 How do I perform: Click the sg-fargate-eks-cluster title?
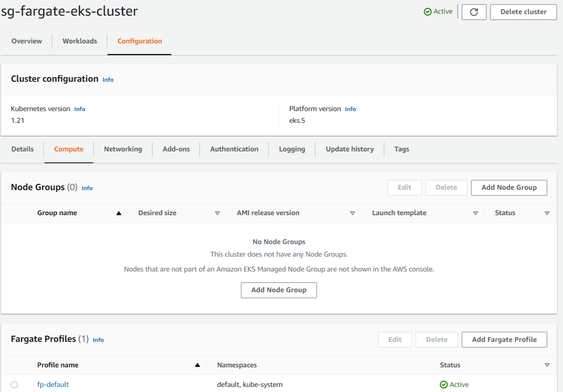pos(70,11)
